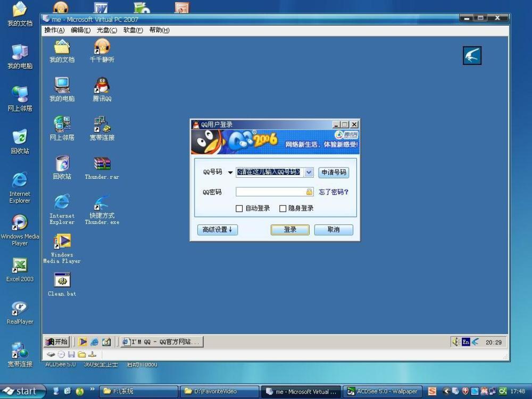532x399 pixels.
Task: Click the black arrow beside QQ号码 label
Action: (230, 172)
